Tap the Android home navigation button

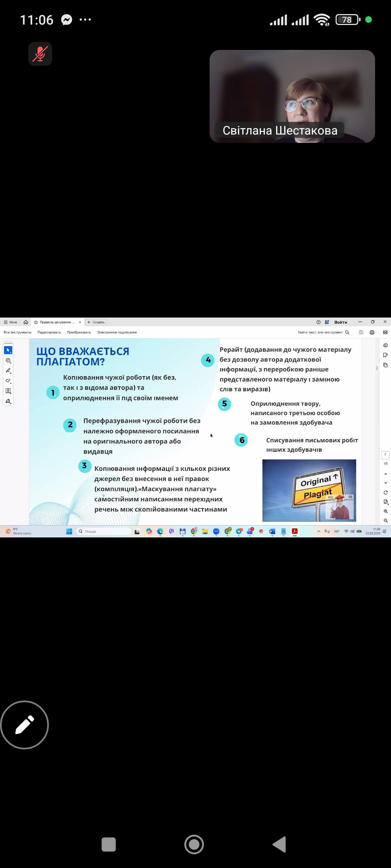click(x=194, y=844)
